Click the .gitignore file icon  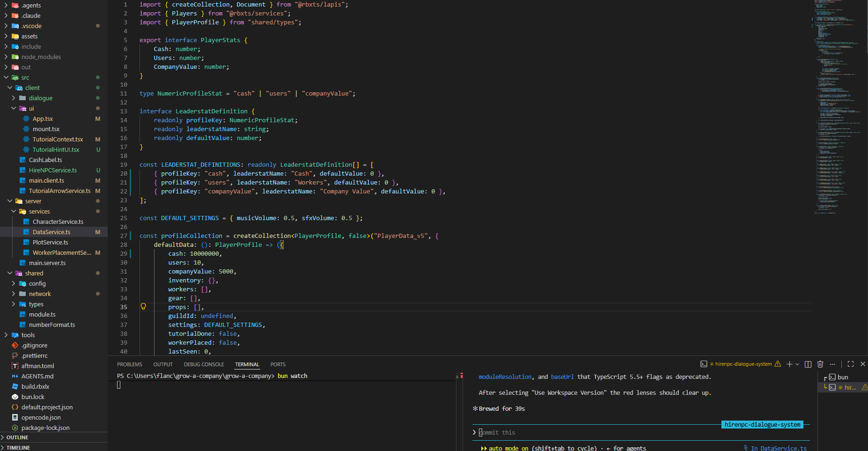click(x=15, y=345)
